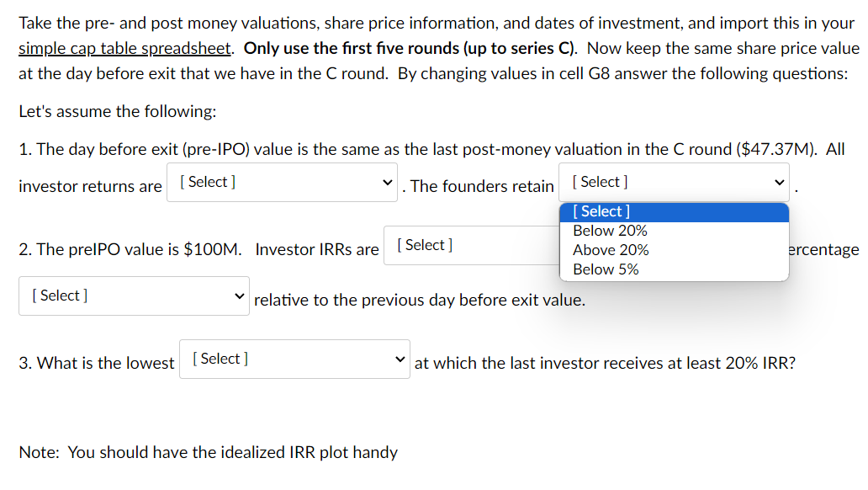This screenshot has height=490, width=868.
Task: Click the 'Let's assume the following:' line
Action: click(x=105, y=111)
